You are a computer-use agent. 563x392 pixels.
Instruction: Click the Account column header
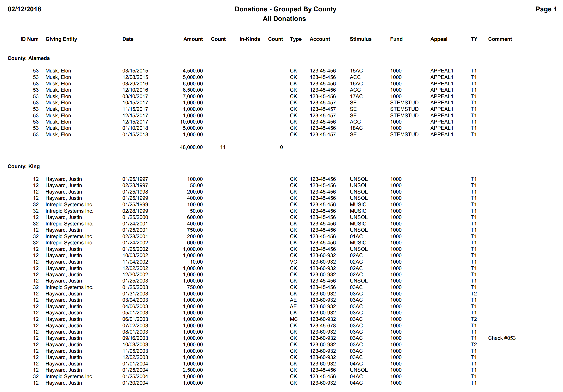[x=320, y=39]
